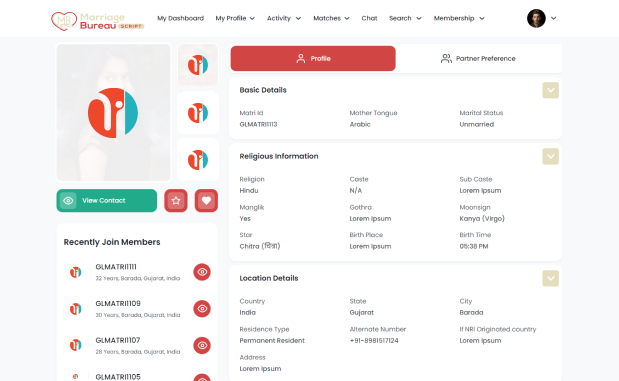Open member GLMATRI1107 name link
Image resolution: width=619 pixels, height=381 pixels.
[118, 340]
